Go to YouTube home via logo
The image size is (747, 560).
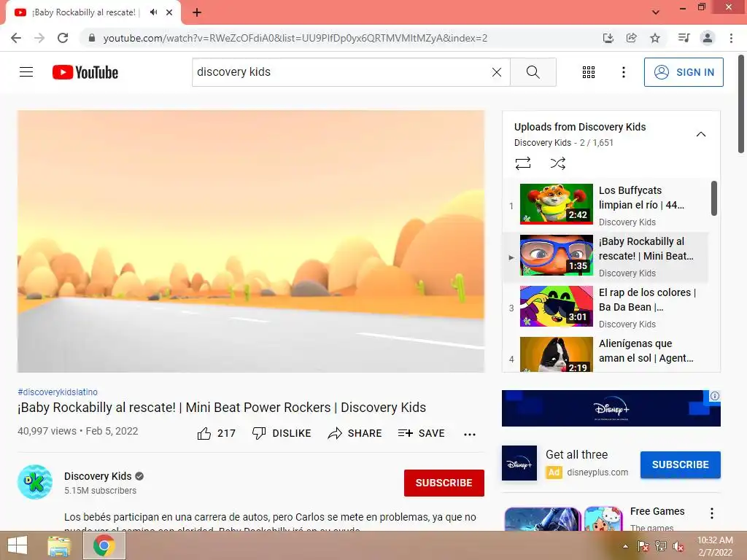[x=85, y=72]
